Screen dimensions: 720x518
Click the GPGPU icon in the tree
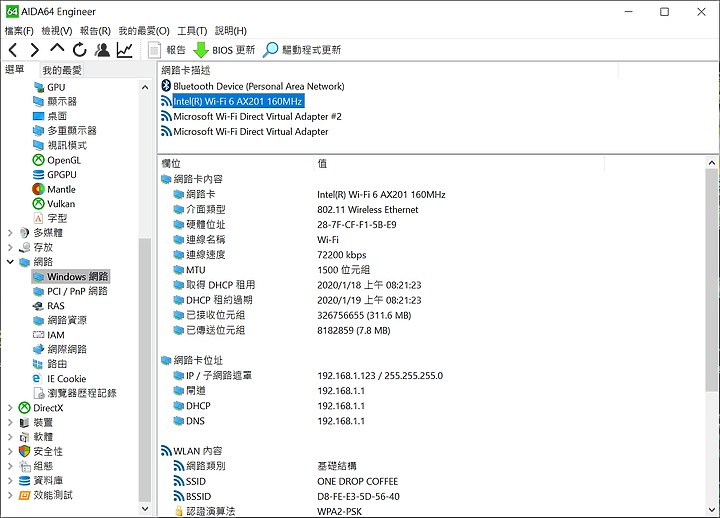pos(39,175)
